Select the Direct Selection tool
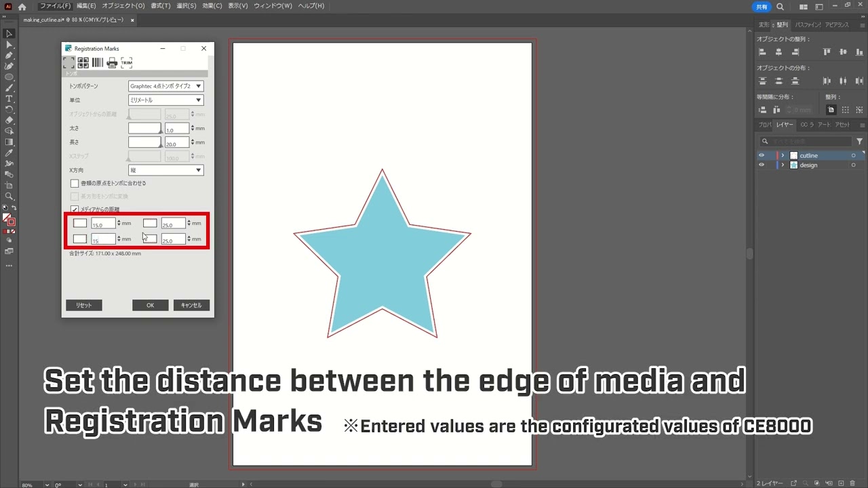 (x=9, y=44)
